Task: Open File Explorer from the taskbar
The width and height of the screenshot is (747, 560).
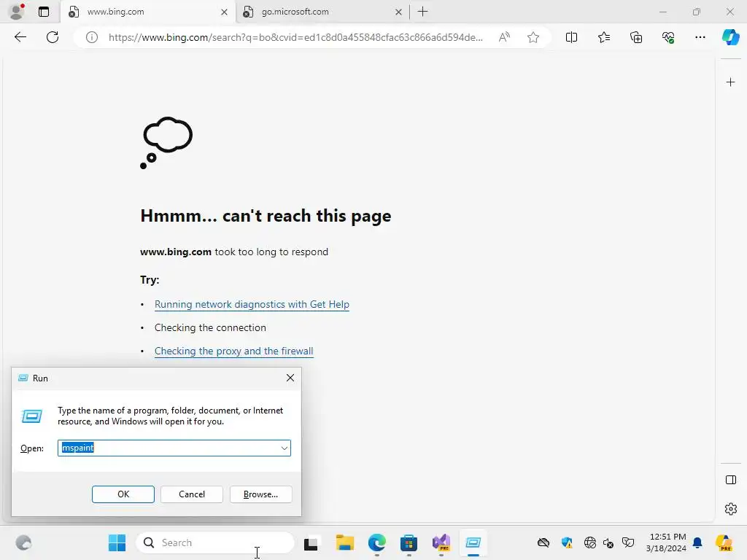Action: click(x=344, y=542)
